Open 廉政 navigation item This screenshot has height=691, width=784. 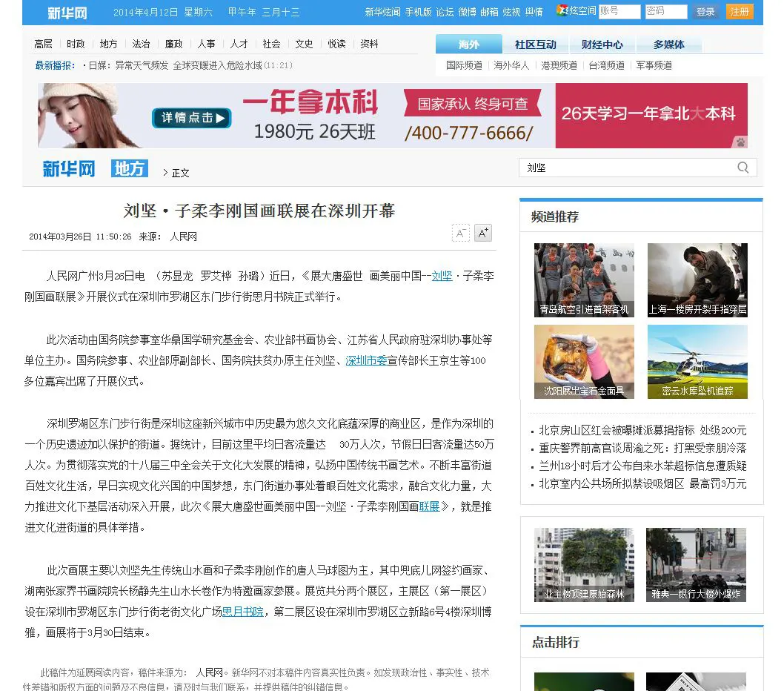click(x=173, y=44)
